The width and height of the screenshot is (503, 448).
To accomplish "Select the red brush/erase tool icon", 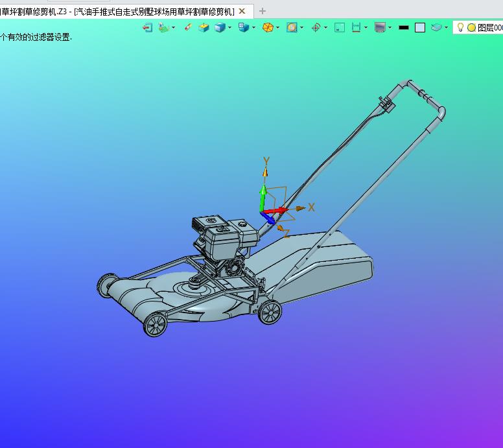I will [x=189, y=27].
